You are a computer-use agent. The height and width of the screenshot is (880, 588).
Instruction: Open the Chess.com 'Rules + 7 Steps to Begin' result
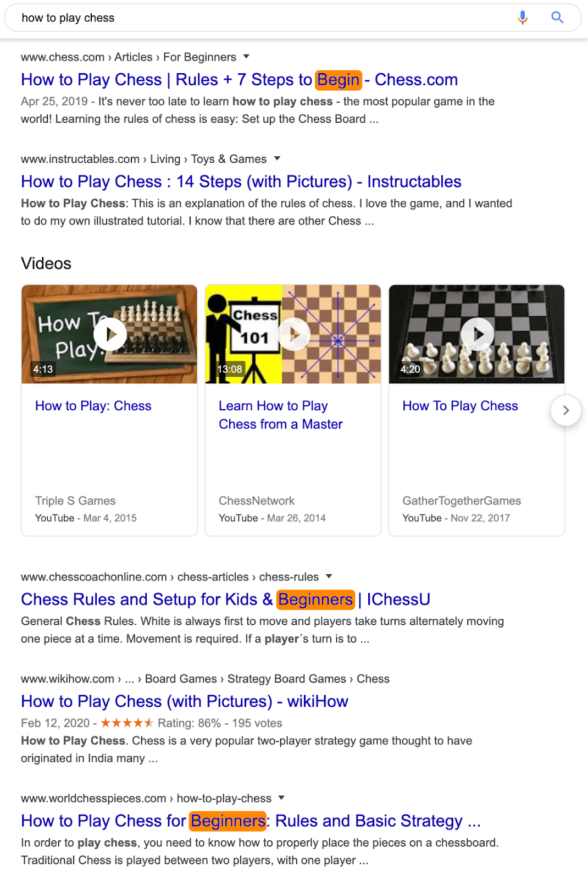point(239,80)
